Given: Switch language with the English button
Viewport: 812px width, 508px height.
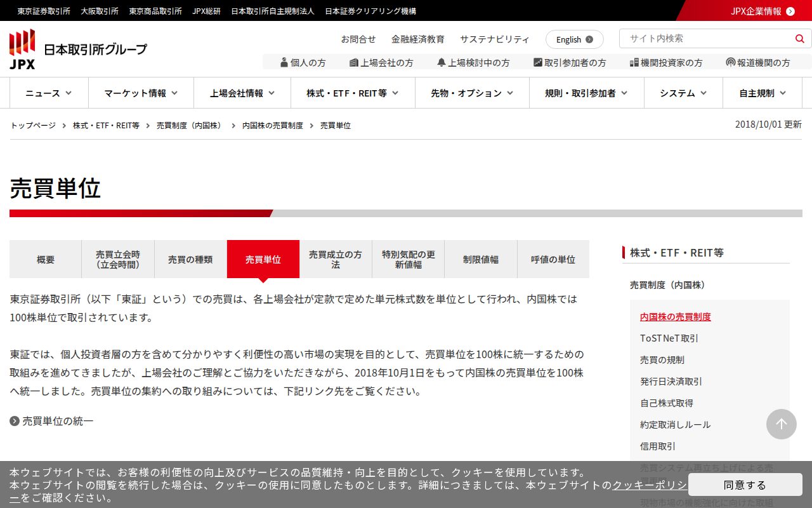Looking at the screenshot, I should [575, 39].
